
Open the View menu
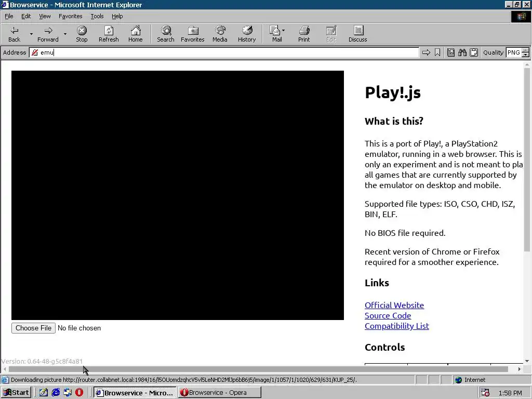[x=45, y=16]
